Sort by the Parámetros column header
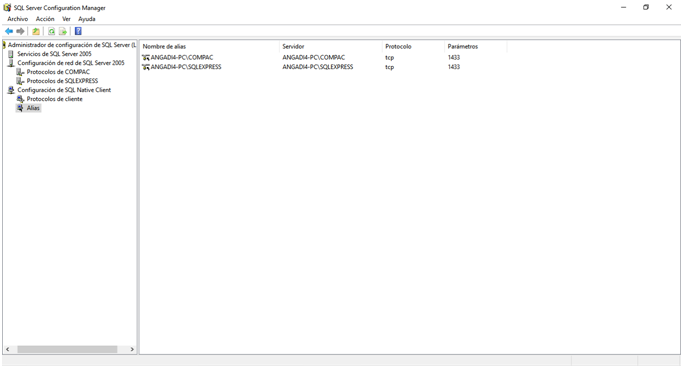This screenshot has width=683, height=367. click(x=476, y=47)
